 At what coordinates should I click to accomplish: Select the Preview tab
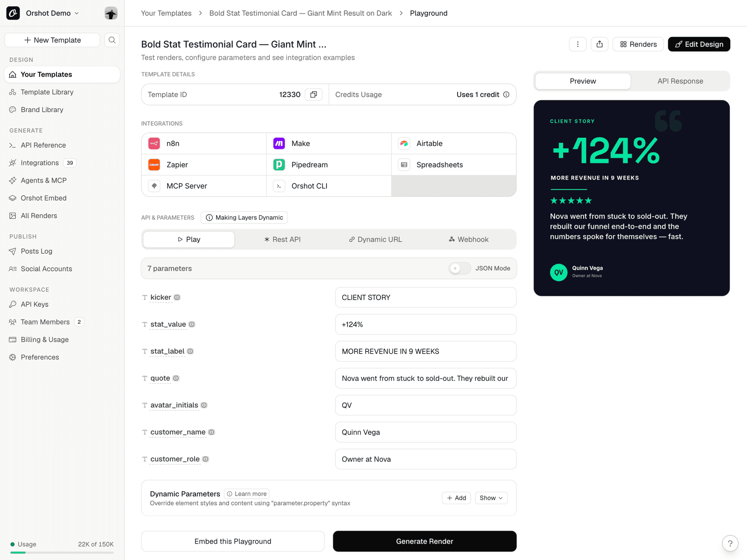point(583,81)
